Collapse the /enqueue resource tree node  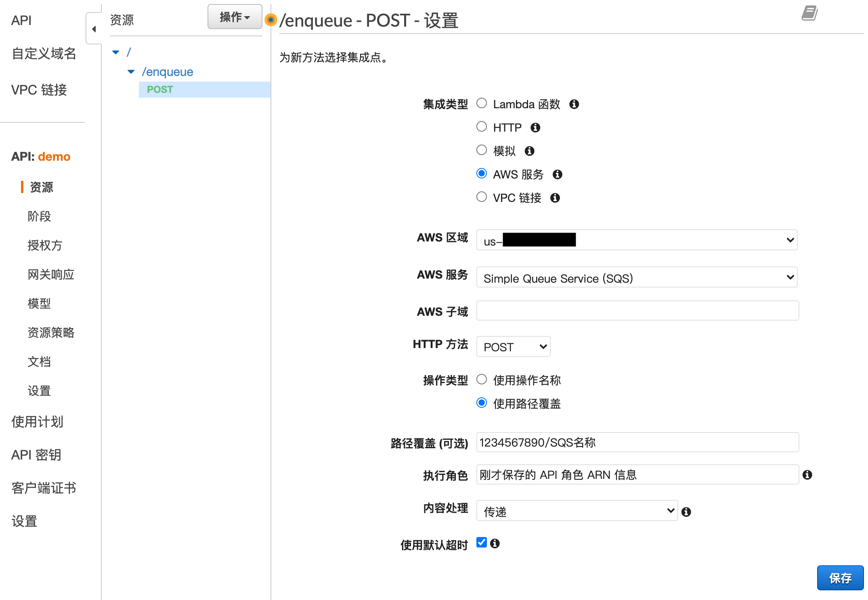(131, 72)
